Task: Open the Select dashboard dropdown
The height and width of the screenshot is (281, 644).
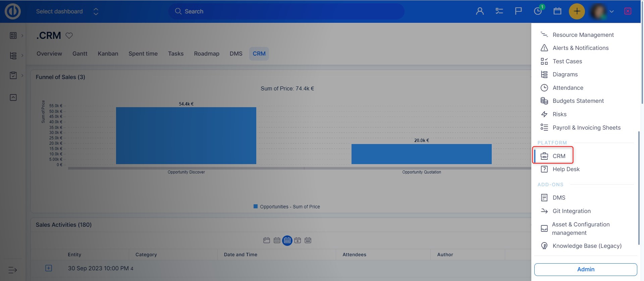Action: coord(67,11)
